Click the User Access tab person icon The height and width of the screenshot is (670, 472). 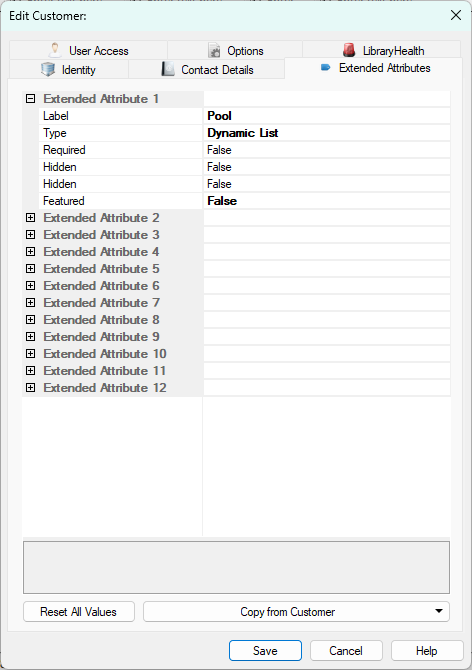click(x=55, y=50)
